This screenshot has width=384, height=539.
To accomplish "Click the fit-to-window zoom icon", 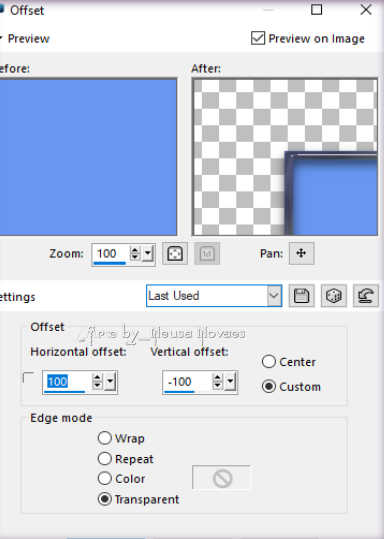I will pos(175,254).
